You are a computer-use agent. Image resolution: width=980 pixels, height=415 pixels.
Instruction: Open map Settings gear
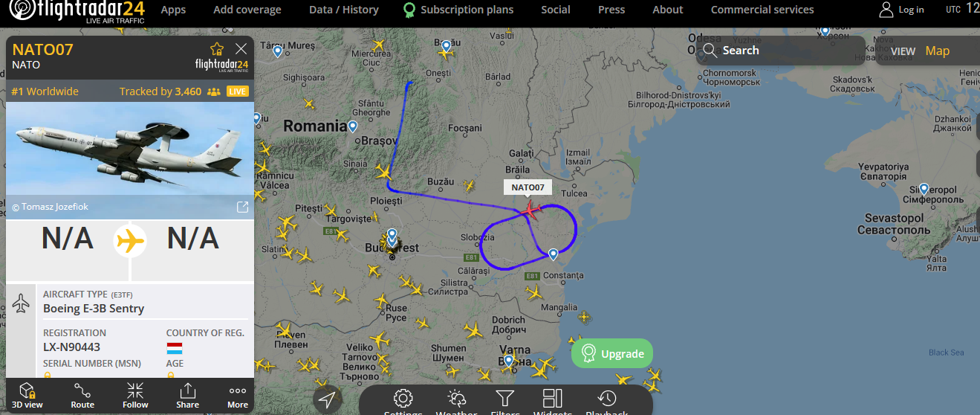tap(403, 402)
